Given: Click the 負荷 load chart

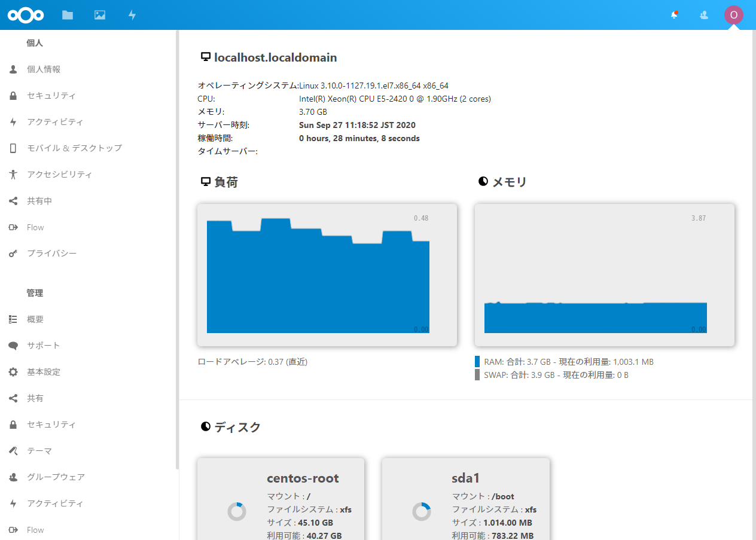Looking at the screenshot, I should click(327, 274).
